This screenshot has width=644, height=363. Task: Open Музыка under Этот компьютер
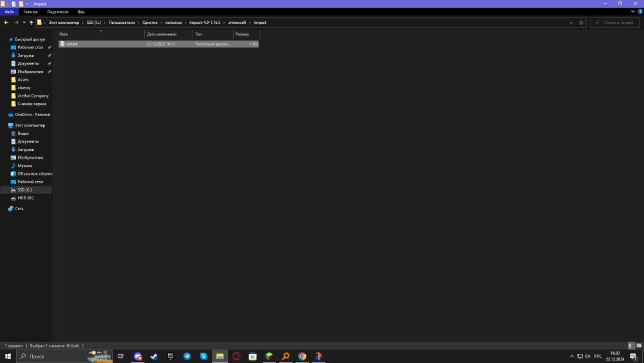[x=24, y=166]
